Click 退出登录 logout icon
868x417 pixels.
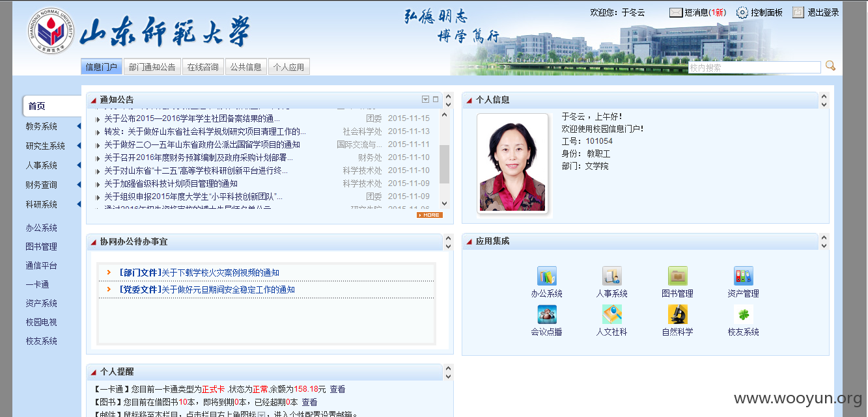(x=798, y=12)
